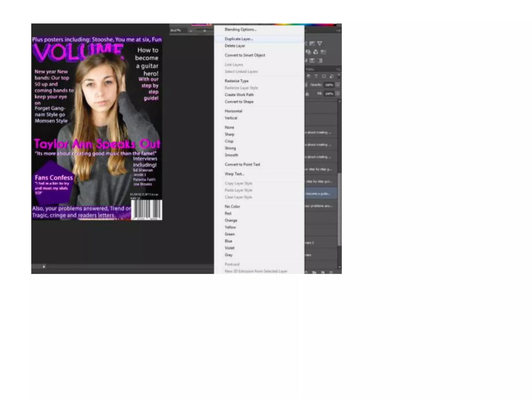The width and height of the screenshot is (532, 399).
Task: Click the Vibrance adjustment triangle icon
Action: [x=320, y=43]
